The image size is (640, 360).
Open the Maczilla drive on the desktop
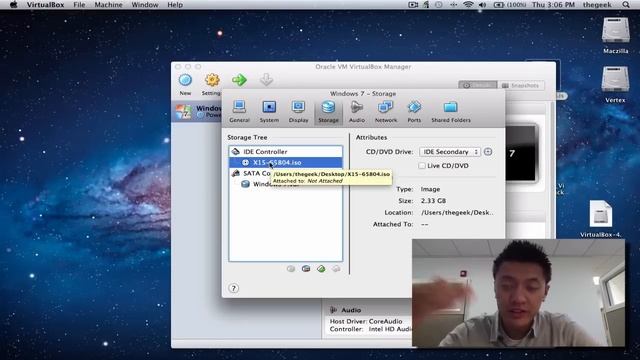[x=616, y=35]
